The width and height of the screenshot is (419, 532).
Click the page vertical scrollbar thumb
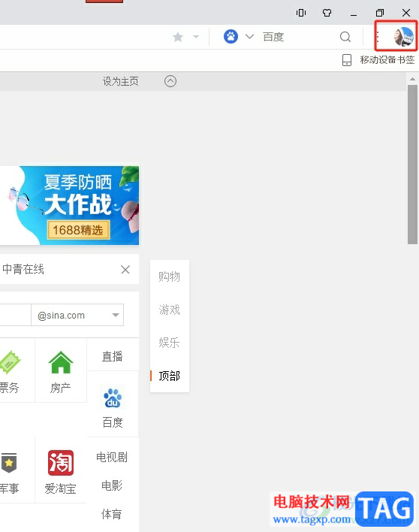pyautogui.click(x=412, y=165)
